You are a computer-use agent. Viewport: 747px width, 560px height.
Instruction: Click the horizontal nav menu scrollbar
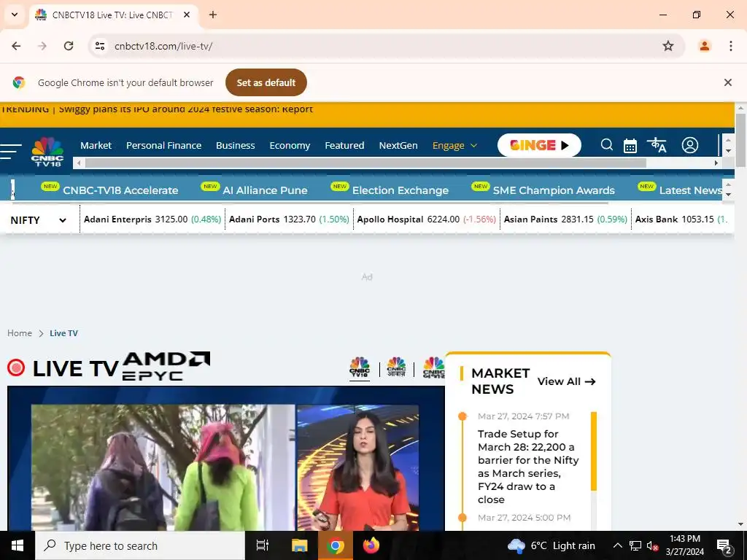coord(365,163)
